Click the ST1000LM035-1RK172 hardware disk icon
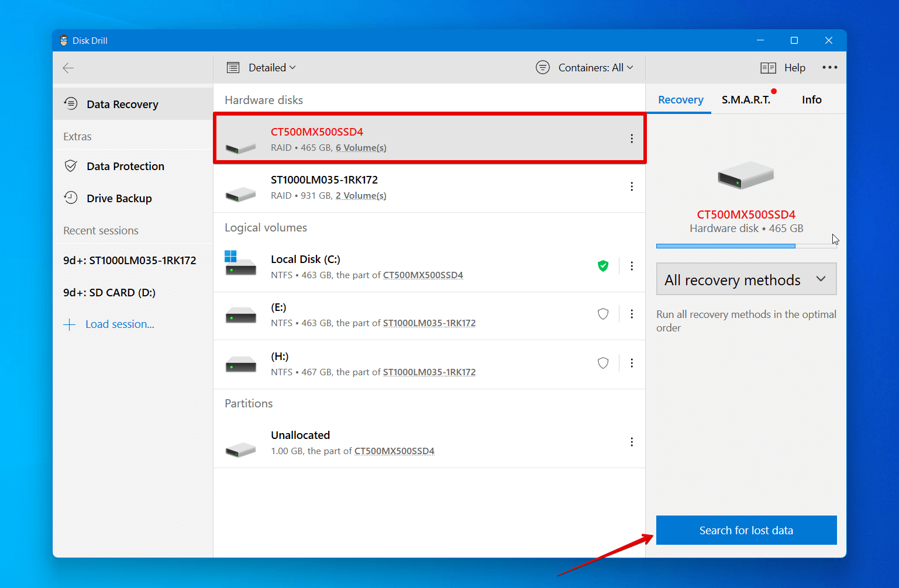The height and width of the screenshot is (588, 899). point(241,194)
